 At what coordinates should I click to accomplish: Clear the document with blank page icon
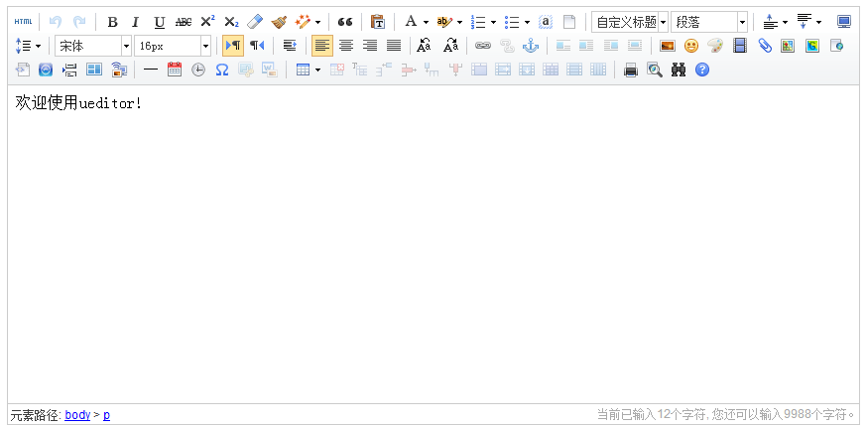pyautogui.click(x=569, y=22)
